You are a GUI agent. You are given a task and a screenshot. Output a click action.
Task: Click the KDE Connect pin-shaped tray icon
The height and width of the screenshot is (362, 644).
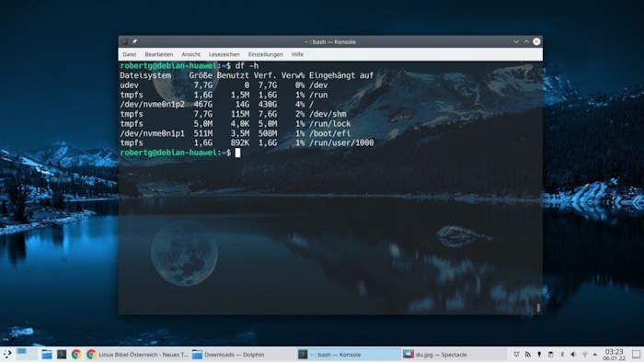coord(539,355)
